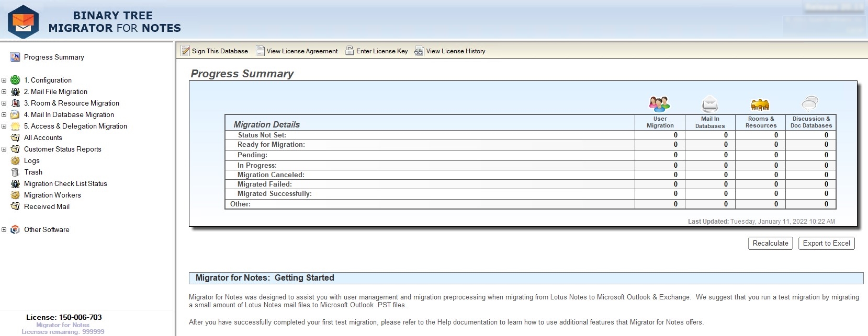
Task: Click the 'Migrated Failed:' row label
Action: [265, 184]
